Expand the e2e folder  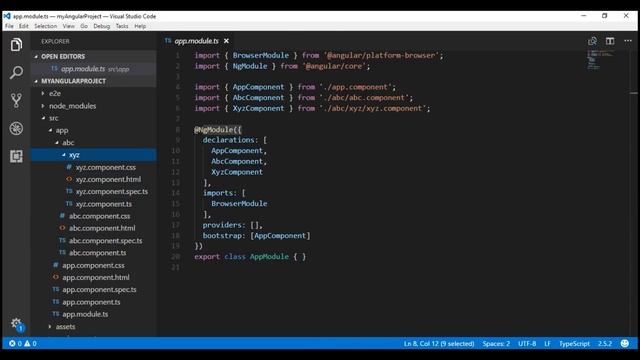94,93
